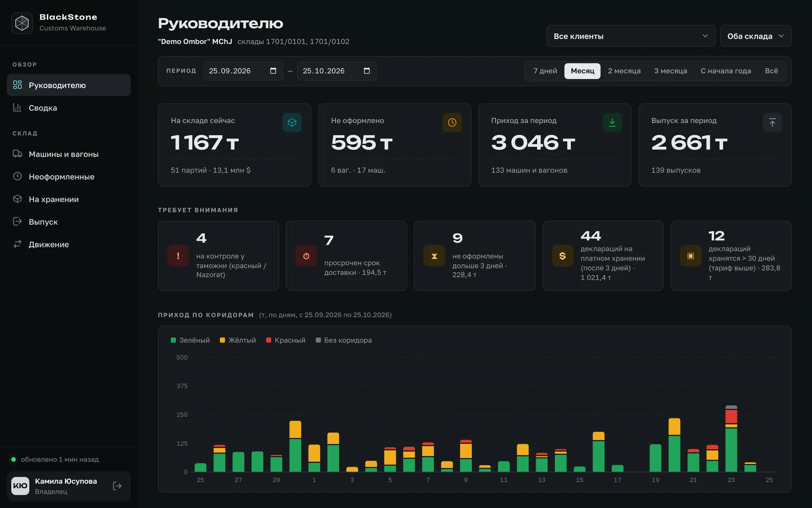Click the arrows icon next to Движение

click(x=17, y=244)
